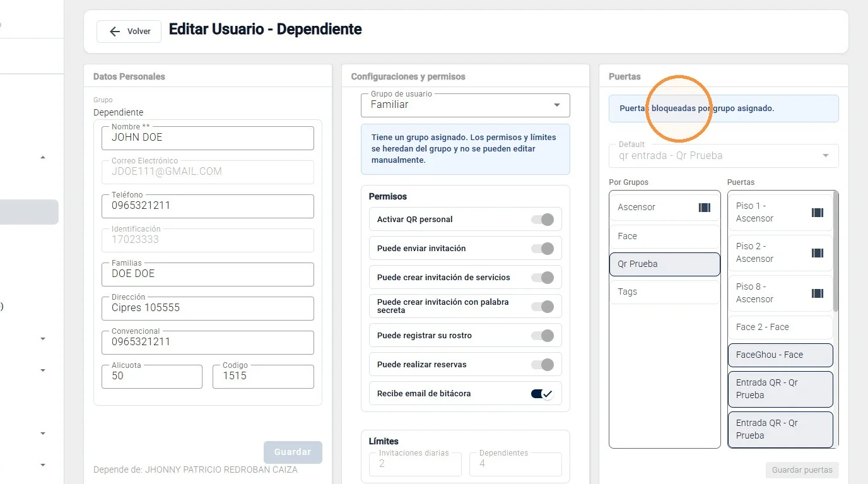Open the Grupo de usuario dropdown
The height and width of the screenshot is (484, 868).
[466, 105]
